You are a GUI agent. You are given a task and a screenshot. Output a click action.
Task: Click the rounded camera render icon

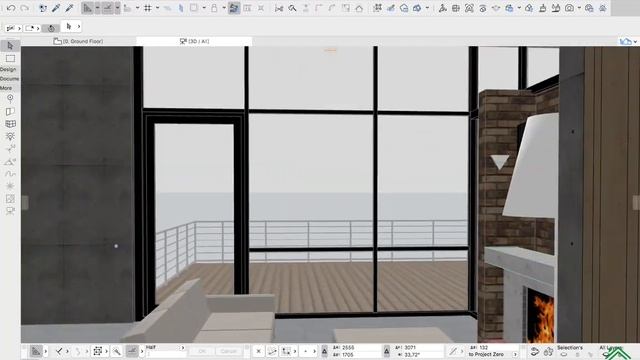pos(569,8)
